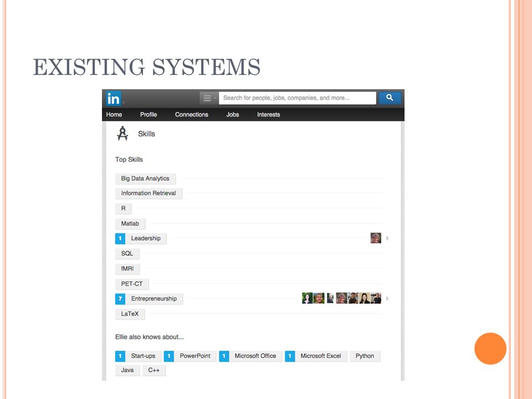
Task: View the Leadership endorser's profile photo
Action: coord(376,238)
